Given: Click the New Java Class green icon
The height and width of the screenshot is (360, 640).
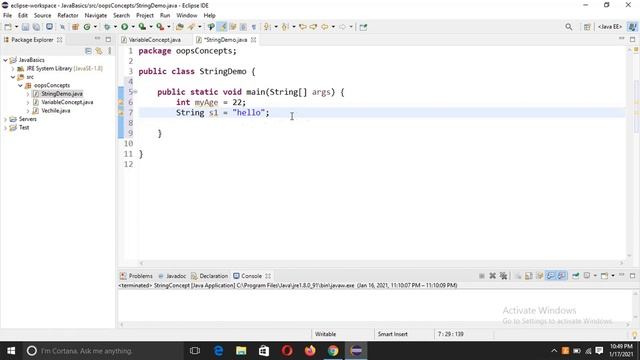Looking at the screenshot, I should click(x=87, y=27).
